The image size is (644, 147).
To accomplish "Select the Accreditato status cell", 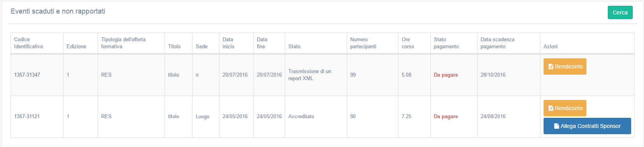I will [316, 116].
